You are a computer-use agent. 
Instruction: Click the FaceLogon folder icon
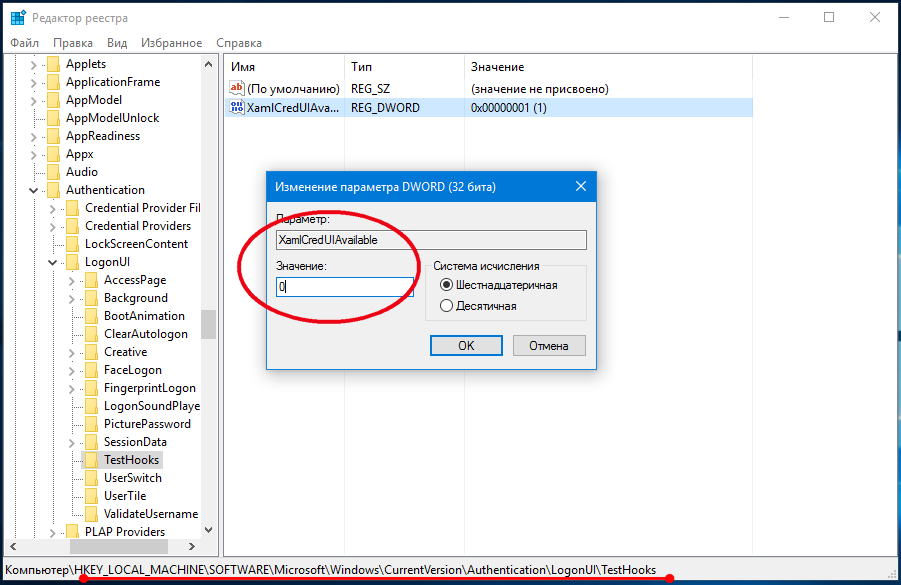coord(91,370)
